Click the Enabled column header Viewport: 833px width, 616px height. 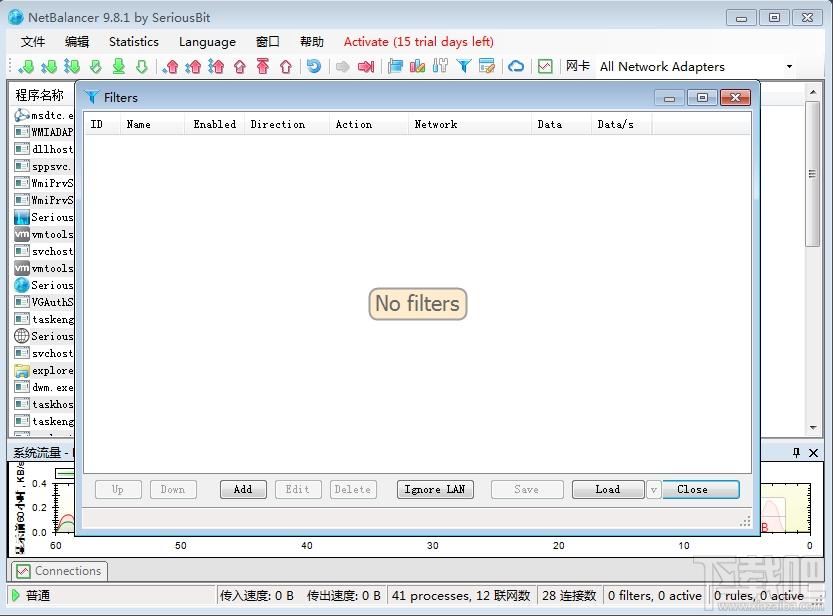(215, 124)
